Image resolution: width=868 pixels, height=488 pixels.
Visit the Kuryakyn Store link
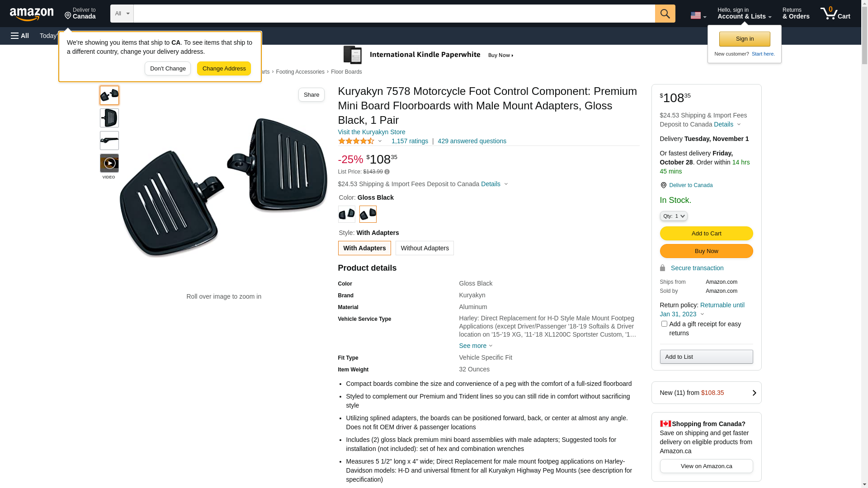pyautogui.click(x=372, y=132)
